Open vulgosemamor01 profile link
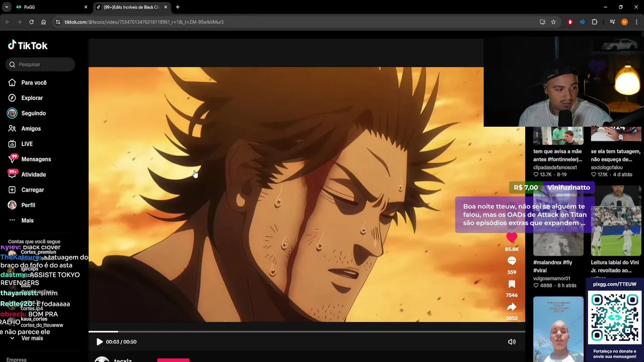Screen dimensions: 644x362 [x=552, y=279]
